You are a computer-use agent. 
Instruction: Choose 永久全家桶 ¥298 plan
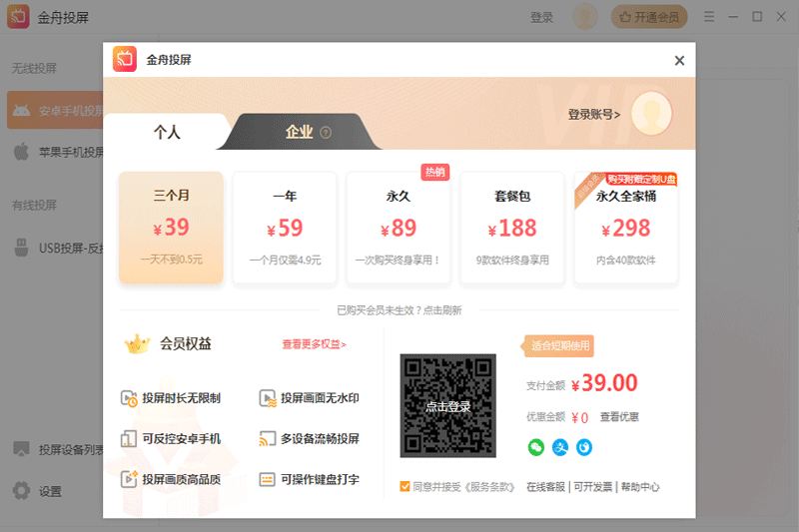626,228
